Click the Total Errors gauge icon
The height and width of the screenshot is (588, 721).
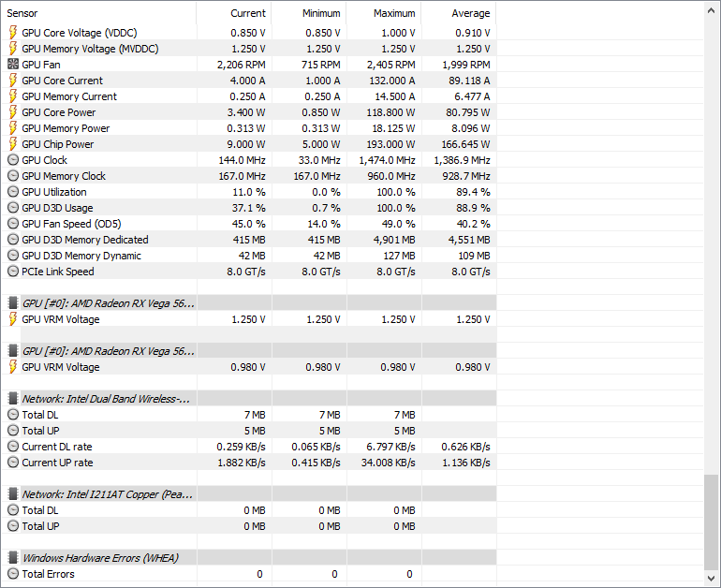click(13, 574)
